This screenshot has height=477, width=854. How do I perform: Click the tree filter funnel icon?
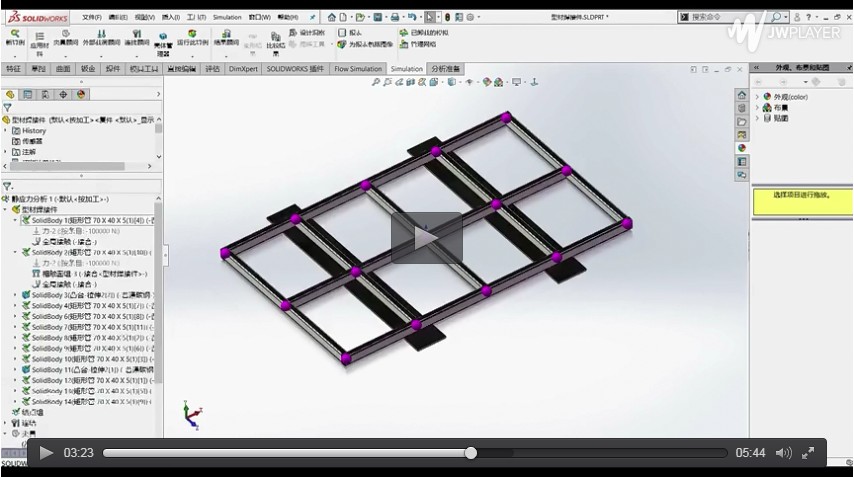pyautogui.click(x=8, y=107)
